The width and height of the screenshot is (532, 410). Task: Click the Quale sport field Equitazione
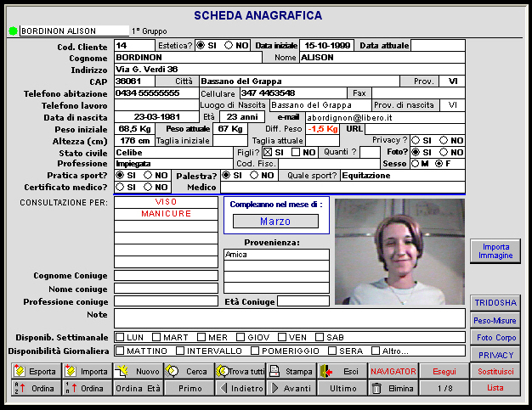pyautogui.click(x=403, y=175)
